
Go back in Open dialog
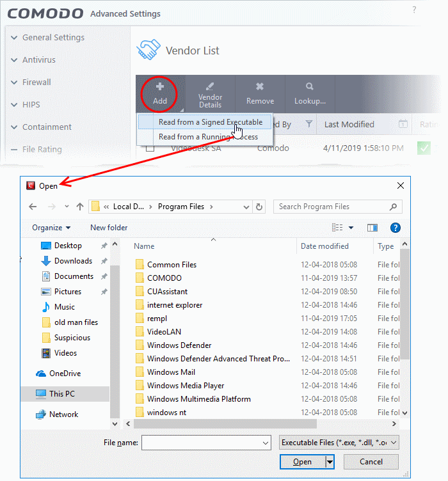[33, 207]
